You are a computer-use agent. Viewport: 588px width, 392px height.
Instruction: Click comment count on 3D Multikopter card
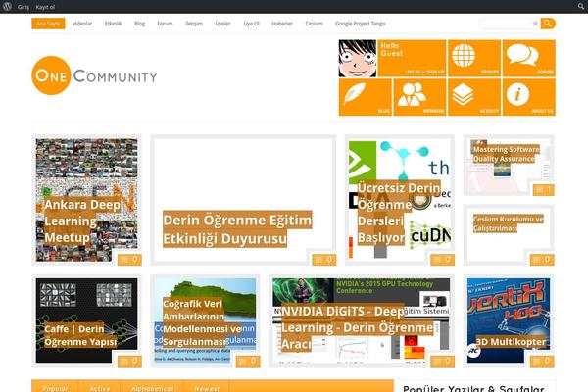click(x=542, y=361)
